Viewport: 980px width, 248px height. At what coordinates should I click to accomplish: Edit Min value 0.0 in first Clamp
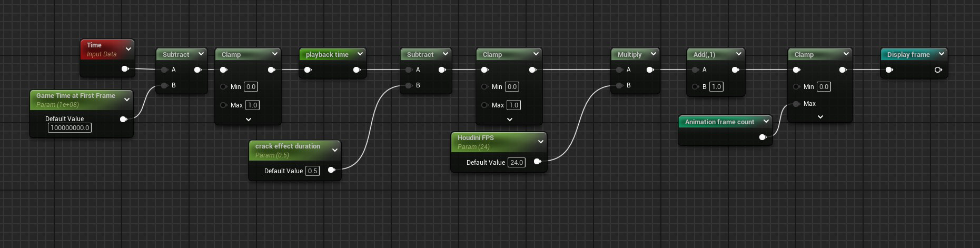pos(251,87)
